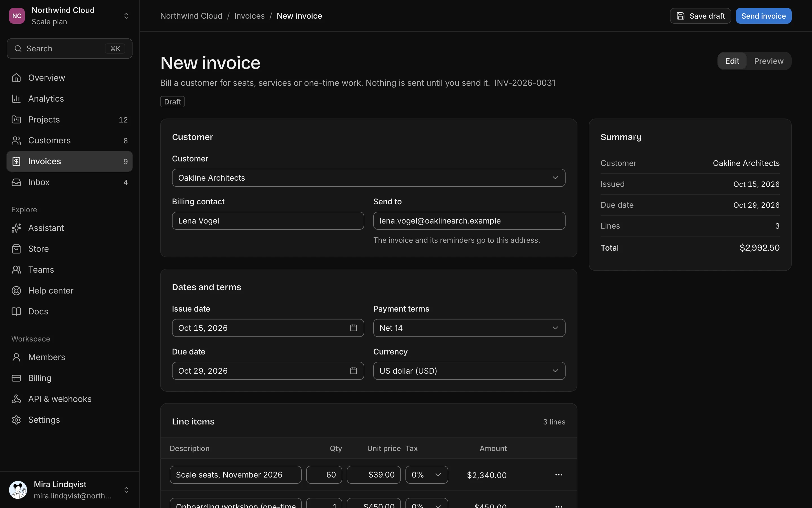The width and height of the screenshot is (812, 508).
Task: Open Analytics in the sidebar
Action: pos(69,98)
